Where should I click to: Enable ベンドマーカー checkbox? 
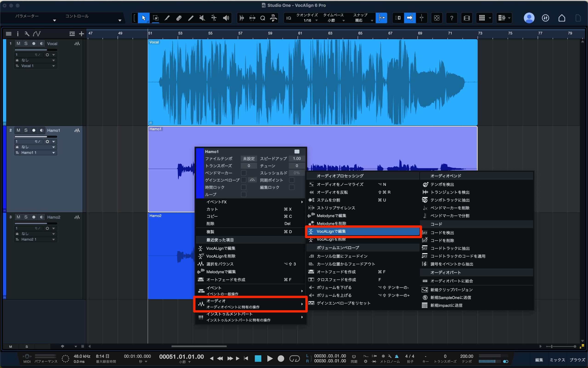point(243,173)
